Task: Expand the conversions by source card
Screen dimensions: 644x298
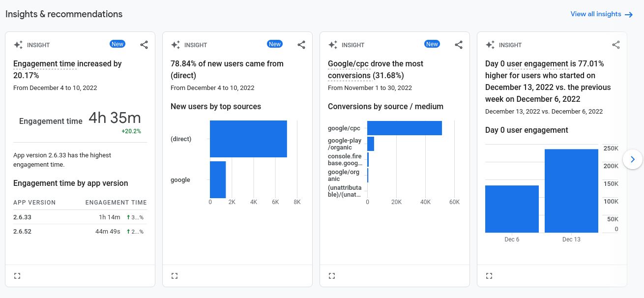Action: 332,276
